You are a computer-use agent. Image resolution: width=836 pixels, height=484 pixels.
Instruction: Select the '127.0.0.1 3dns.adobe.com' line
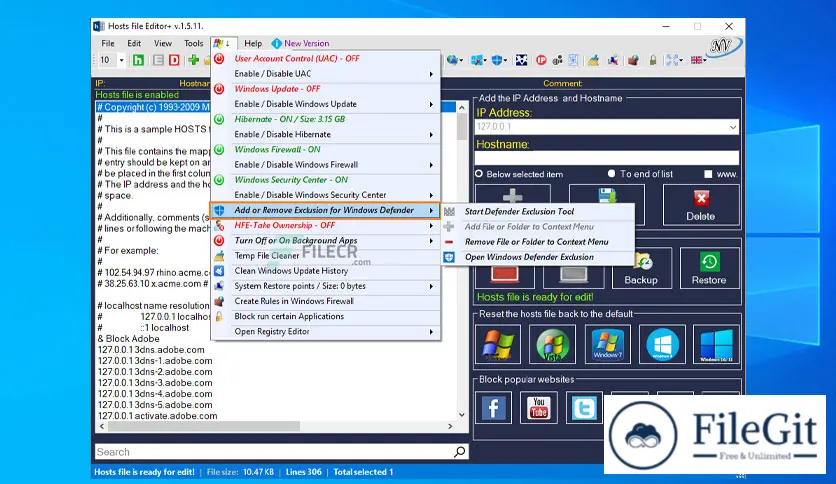151,350
